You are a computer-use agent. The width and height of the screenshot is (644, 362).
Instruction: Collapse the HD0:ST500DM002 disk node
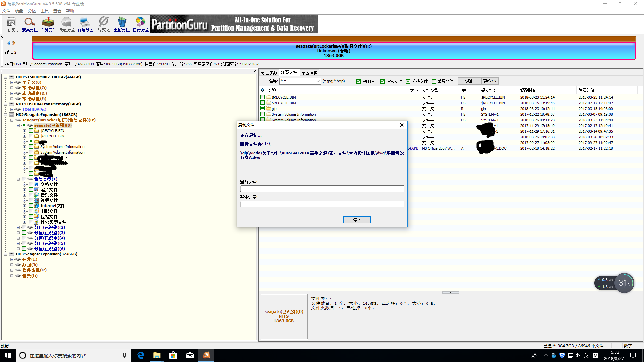point(6,77)
